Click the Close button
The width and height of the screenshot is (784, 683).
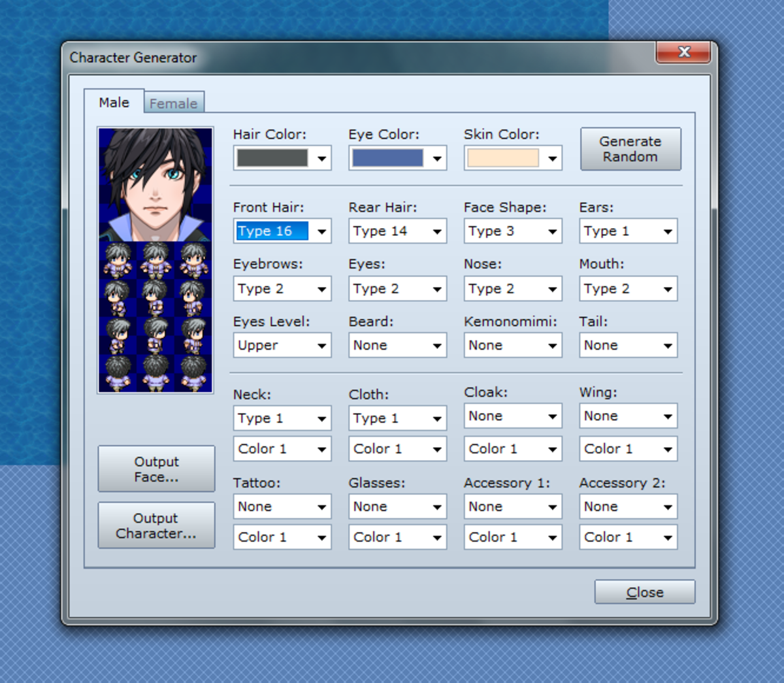click(x=644, y=591)
